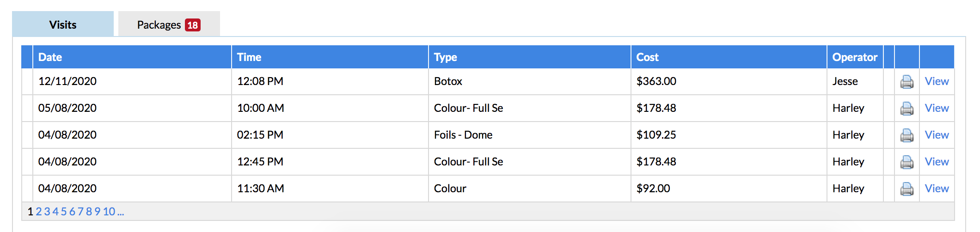Screen dimensions: 980x232
Task: Open View link for the 11:30 AM Colour visit
Action: pyautogui.click(x=937, y=189)
